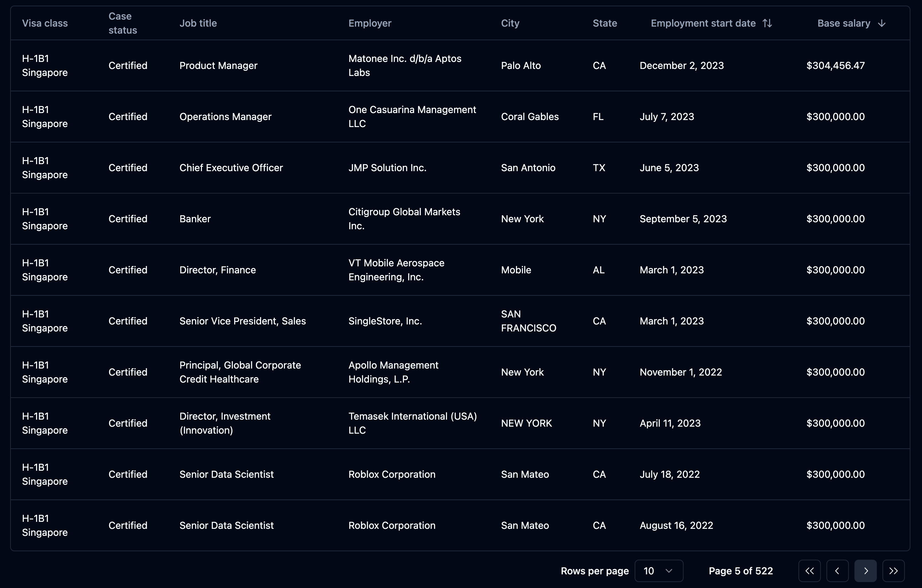Click the November 1, 2022 date
This screenshot has width=922, height=588.
(681, 372)
